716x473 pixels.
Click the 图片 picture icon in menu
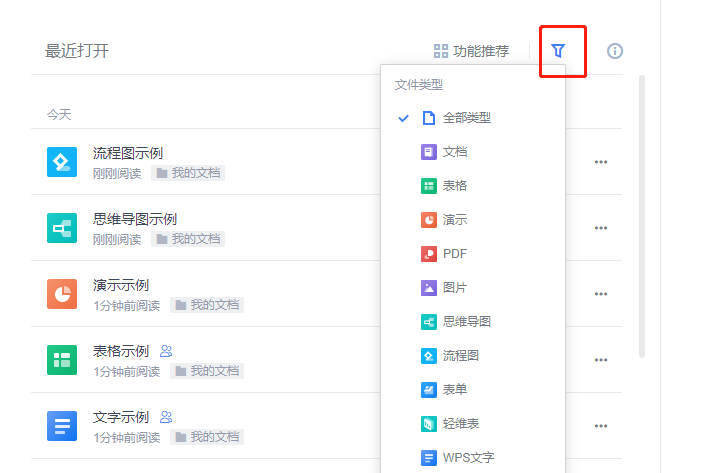[428, 288]
